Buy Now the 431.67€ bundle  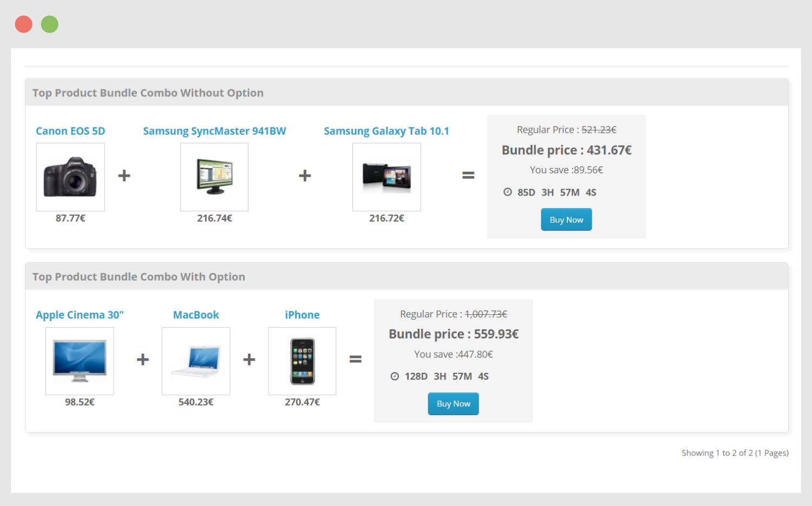(x=566, y=219)
